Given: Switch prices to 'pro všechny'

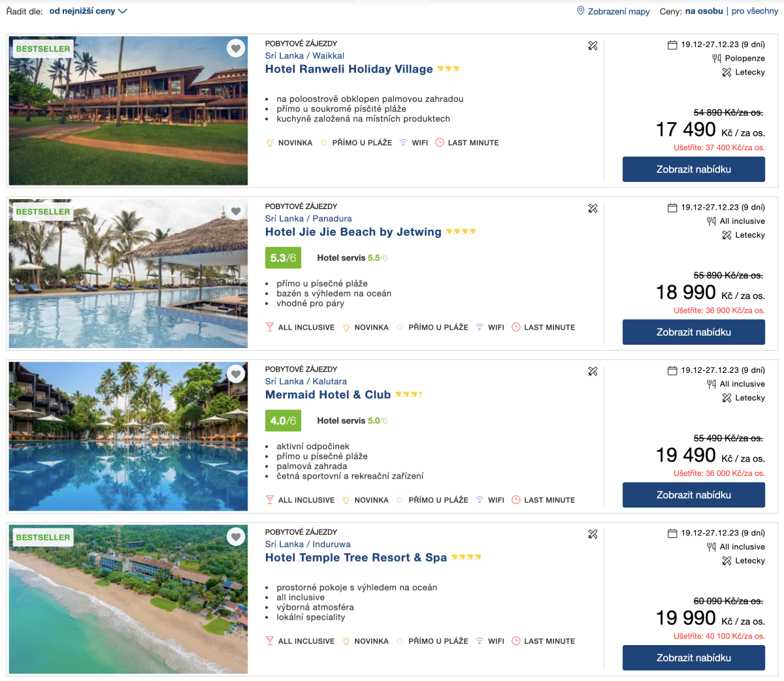Looking at the screenshot, I should 755,11.
